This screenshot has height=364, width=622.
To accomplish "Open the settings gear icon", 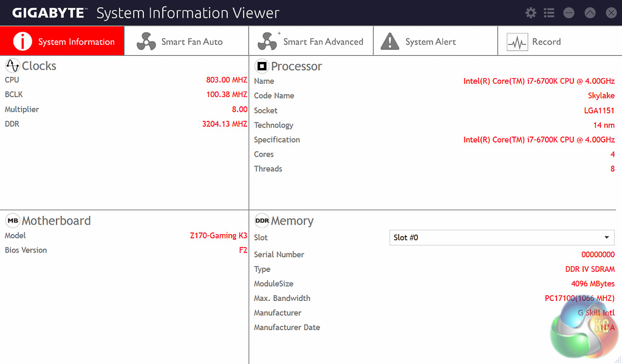I will point(531,13).
